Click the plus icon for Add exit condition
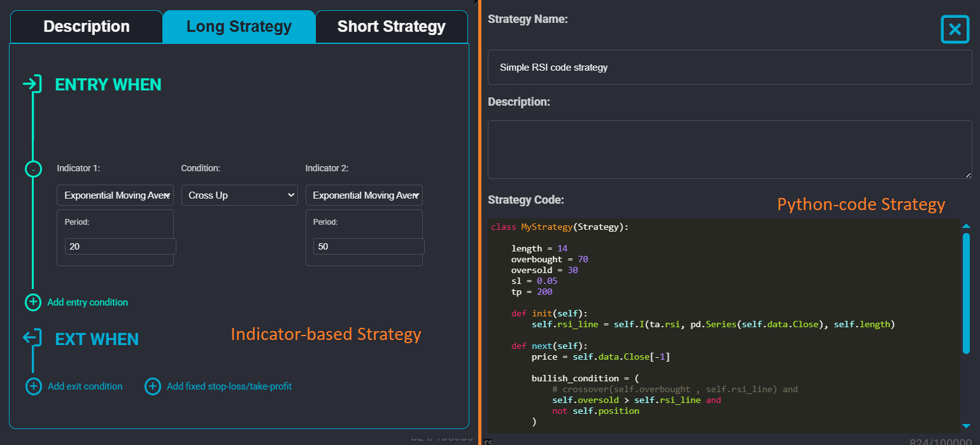The image size is (980, 445). point(33,386)
